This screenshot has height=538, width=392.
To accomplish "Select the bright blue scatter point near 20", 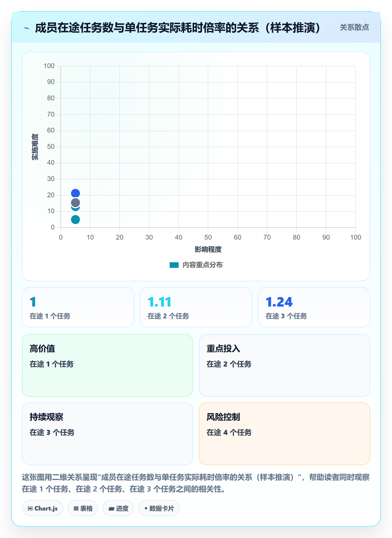I will coord(75,193).
